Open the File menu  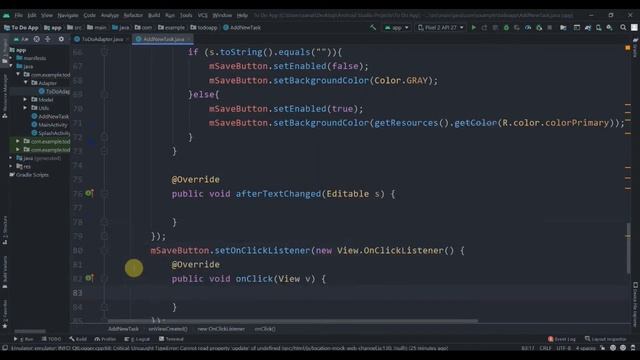click(x=19, y=15)
